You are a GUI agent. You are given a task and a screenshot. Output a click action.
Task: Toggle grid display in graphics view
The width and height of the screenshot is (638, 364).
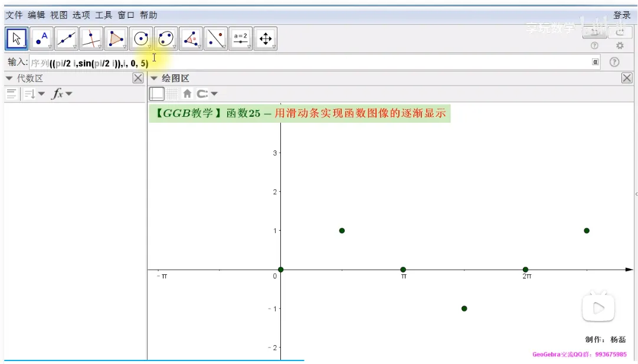172,93
